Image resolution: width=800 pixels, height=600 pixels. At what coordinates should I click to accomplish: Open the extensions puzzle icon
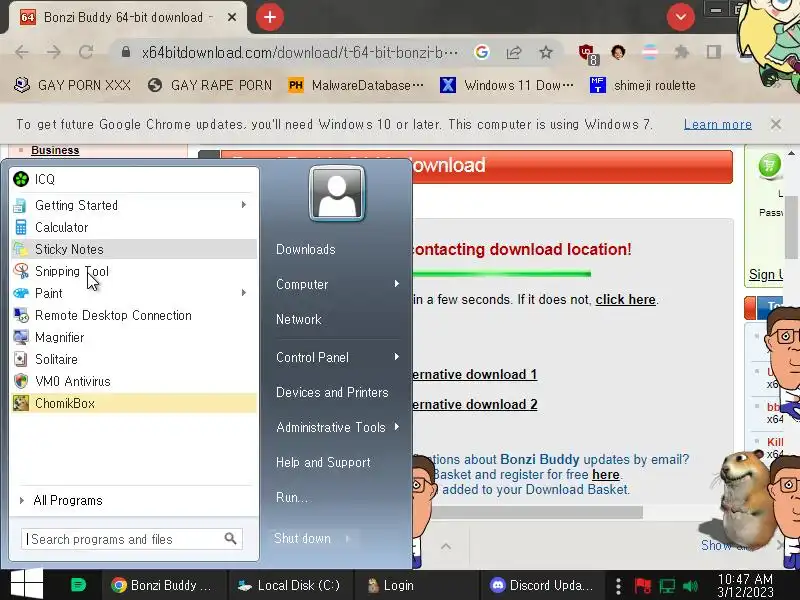[682, 52]
